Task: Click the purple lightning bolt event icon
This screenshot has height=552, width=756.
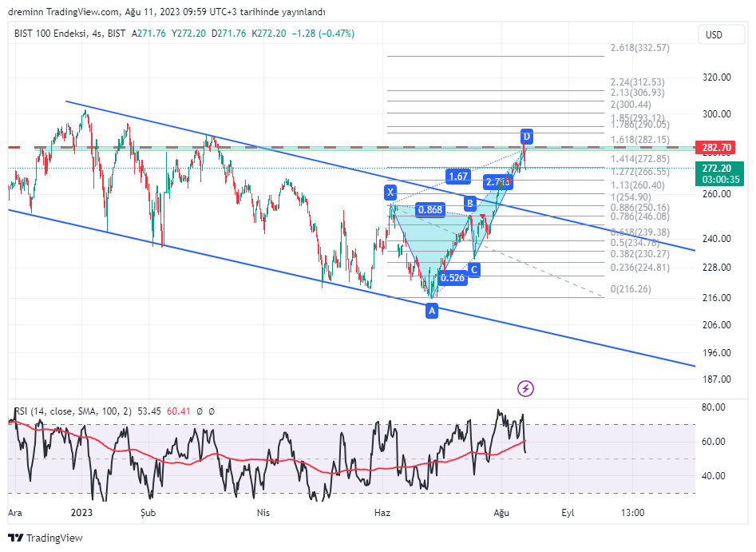Action: click(x=525, y=388)
